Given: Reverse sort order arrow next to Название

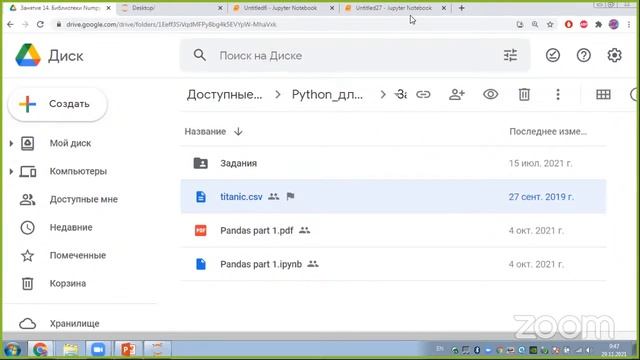Looking at the screenshot, I should tap(238, 131).
